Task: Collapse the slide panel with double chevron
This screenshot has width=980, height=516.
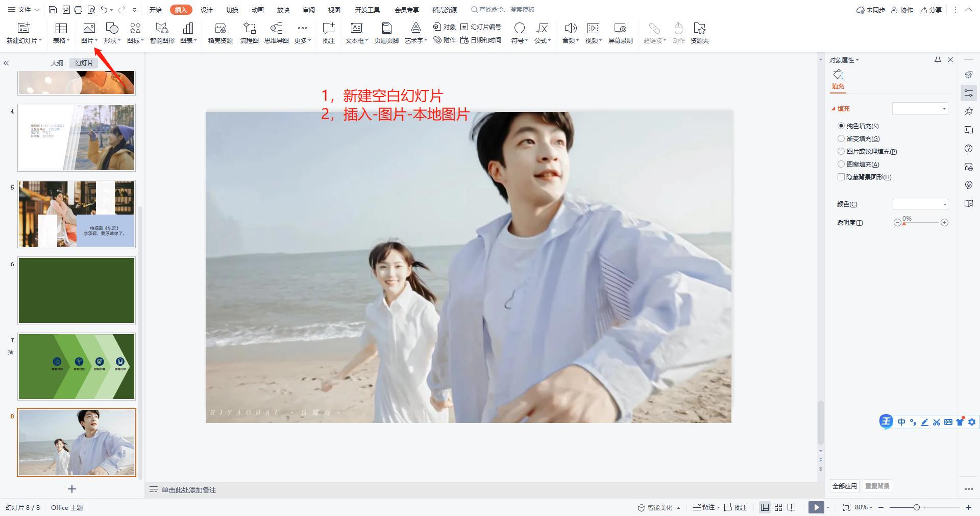Action: pyautogui.click(x=6, y=63)
